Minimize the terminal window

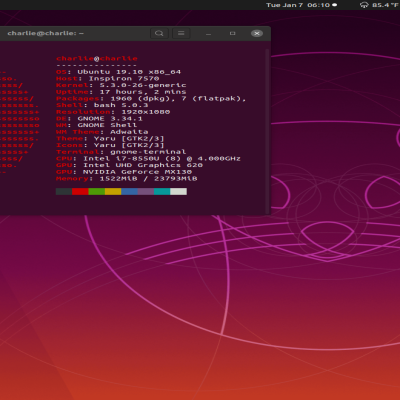point(208,34)
